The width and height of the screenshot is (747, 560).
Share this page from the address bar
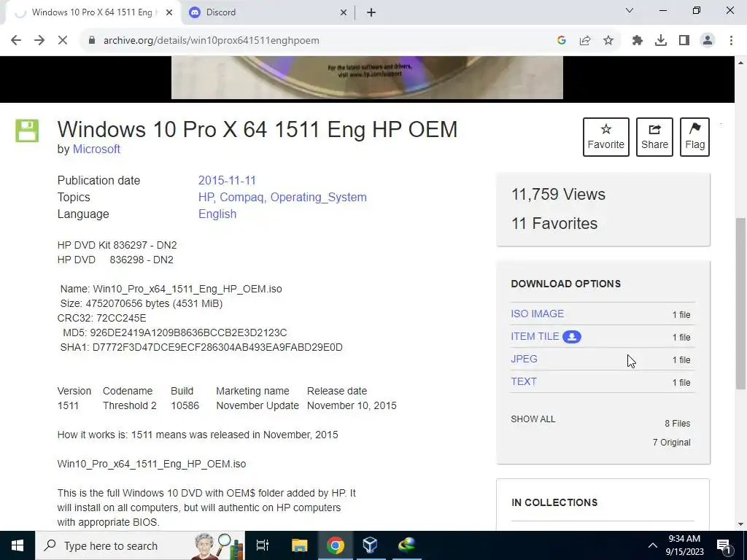click(x=585, y=41)
